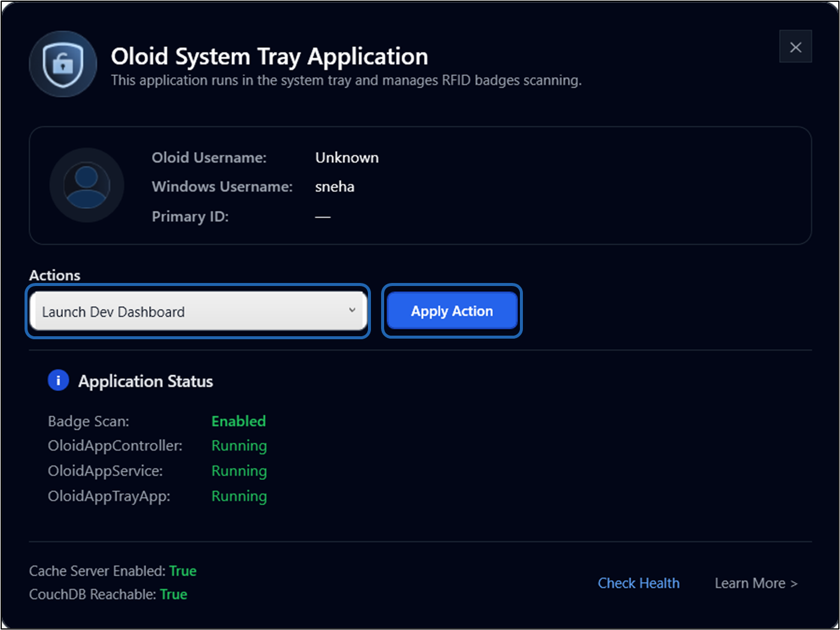Screen dimensions: 840x630
Task: Click the Windows Username label
Action: pyautogui.click(x=222, y=187)
